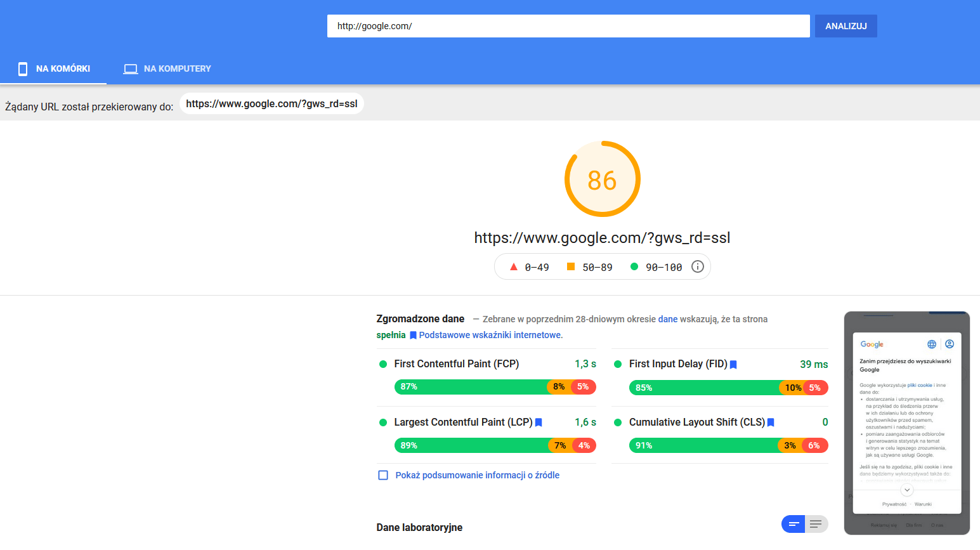
Task: Click bookmark icon before Podstawowe wskaźniki internetowe
Action: click(x=413, y=335)
